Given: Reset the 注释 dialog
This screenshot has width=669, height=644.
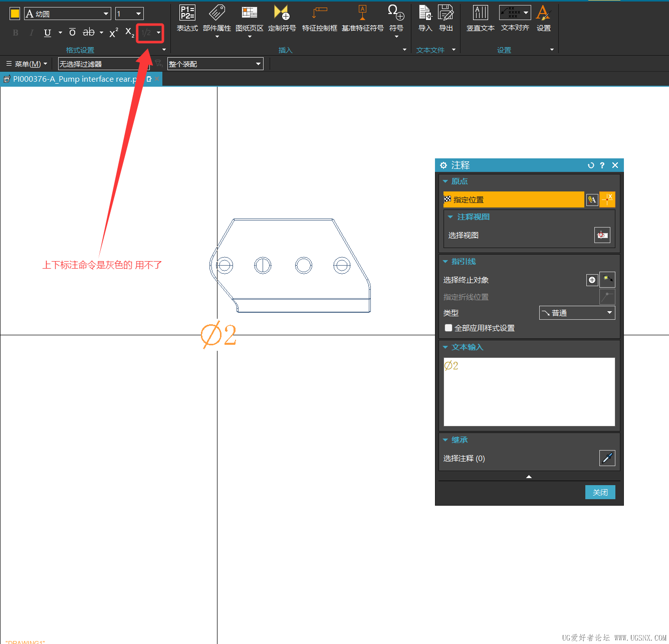Looking at the screenshot, I should tap(591, 165).
